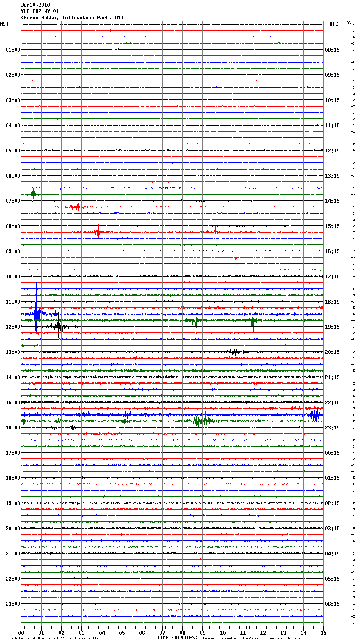357x644 pixels.
Task: Click the 00:15 UTC label
Action: [x=332, y=453]
